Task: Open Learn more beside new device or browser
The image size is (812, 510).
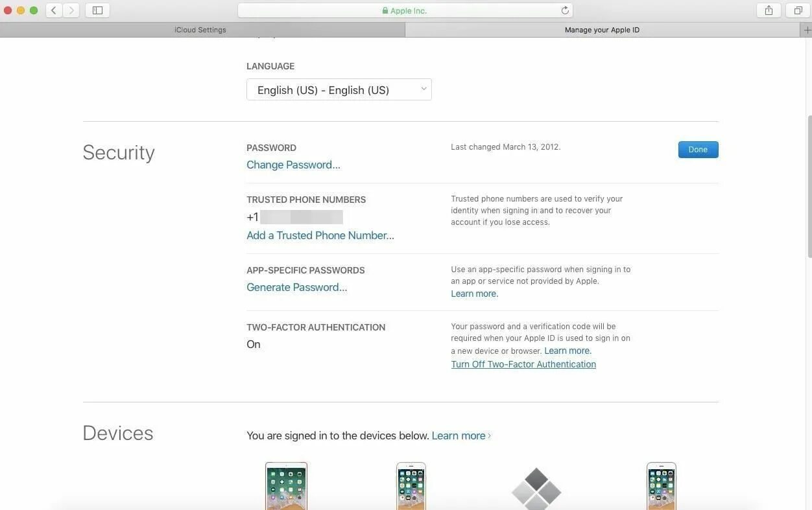Action: point(567,351)
